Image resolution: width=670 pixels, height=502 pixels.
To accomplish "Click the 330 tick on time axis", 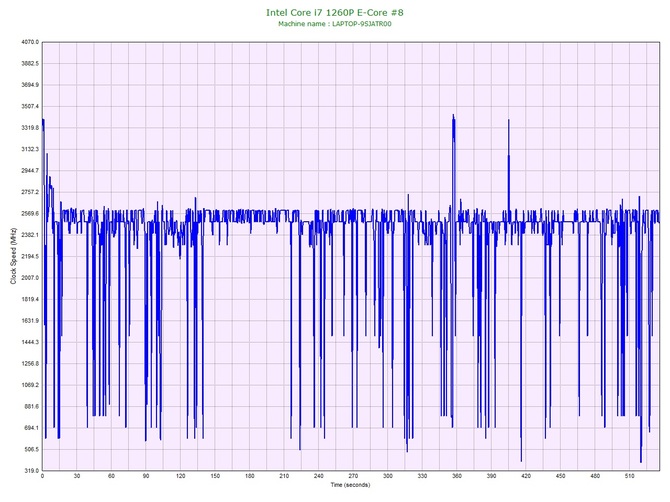I will [x=423, y=476].
